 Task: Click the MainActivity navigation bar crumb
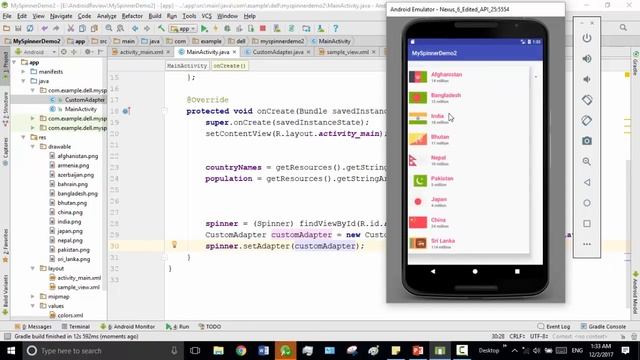[x=331, y=41]
